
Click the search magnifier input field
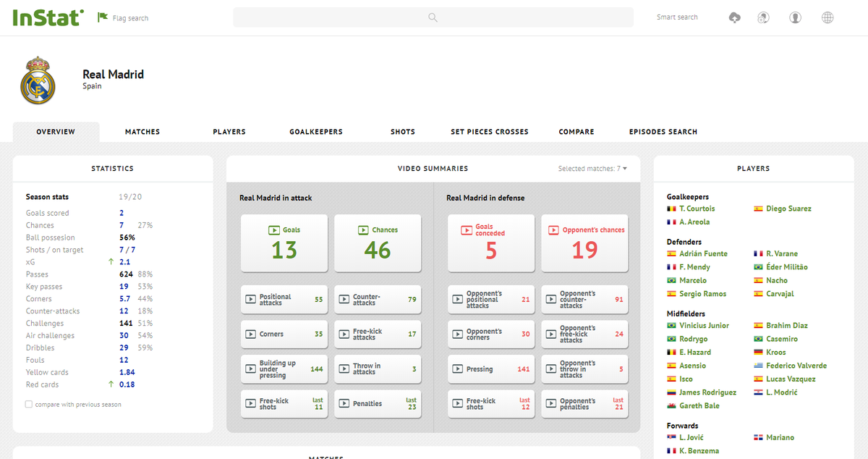(433, 17)
